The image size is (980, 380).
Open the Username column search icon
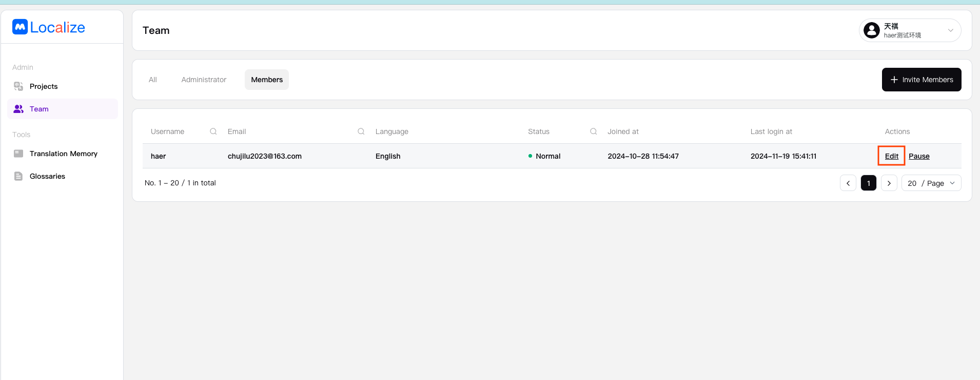click(x=213, y=131)
